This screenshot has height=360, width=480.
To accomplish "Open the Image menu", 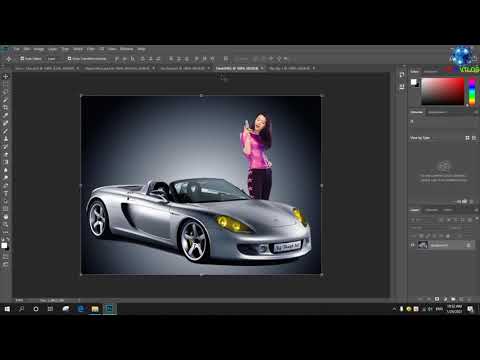I will point(39,49).
